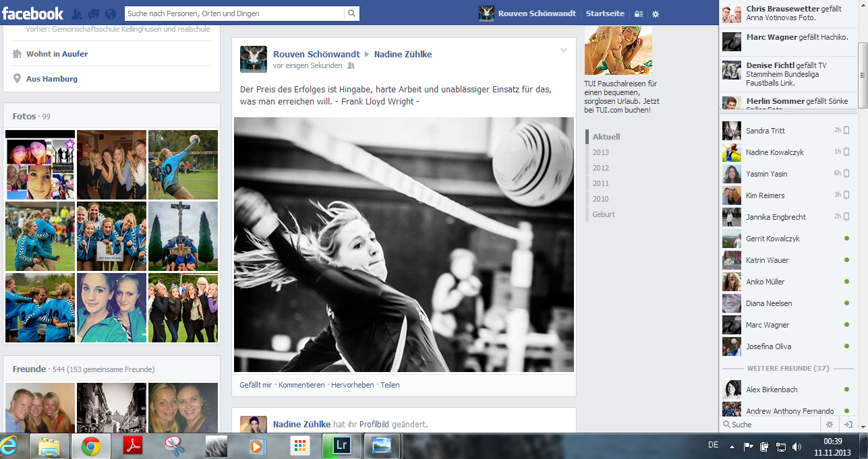Click Gefällt mir under the photo
Screen dimensions: 868x459
(256, 385)
